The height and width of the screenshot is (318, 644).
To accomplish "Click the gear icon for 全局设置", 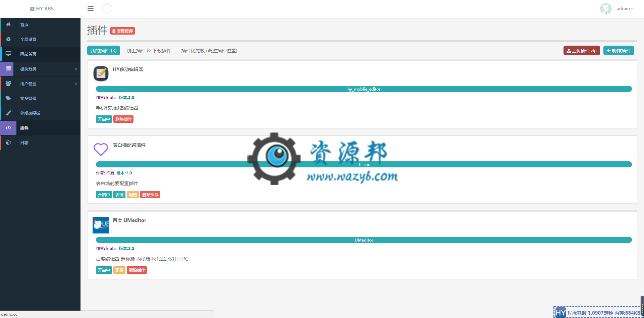I will (8, 39).
